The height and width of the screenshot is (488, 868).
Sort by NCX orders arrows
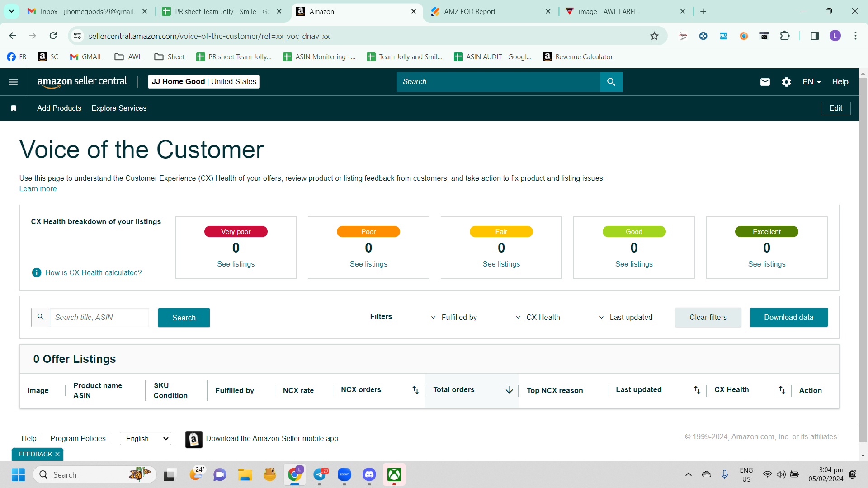415,390
